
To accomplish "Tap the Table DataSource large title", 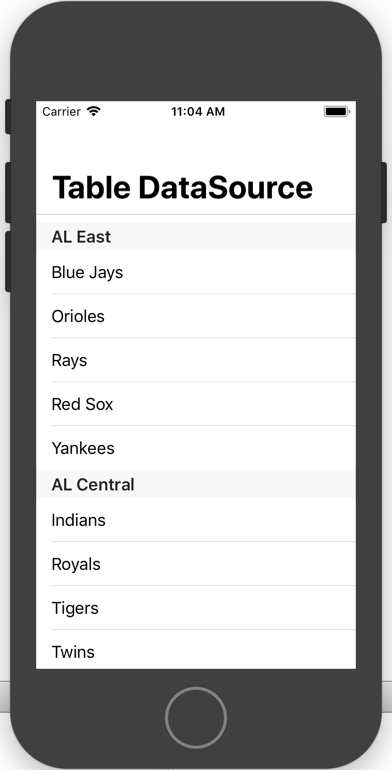I will 182,187.
